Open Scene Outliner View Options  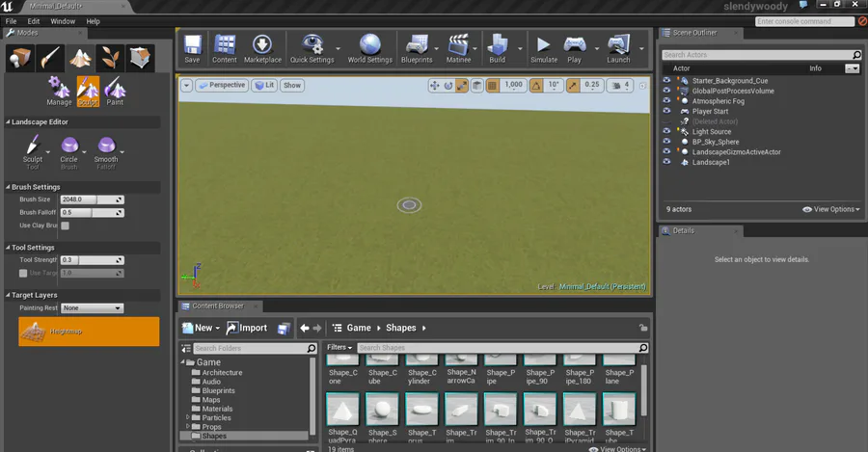831,209
